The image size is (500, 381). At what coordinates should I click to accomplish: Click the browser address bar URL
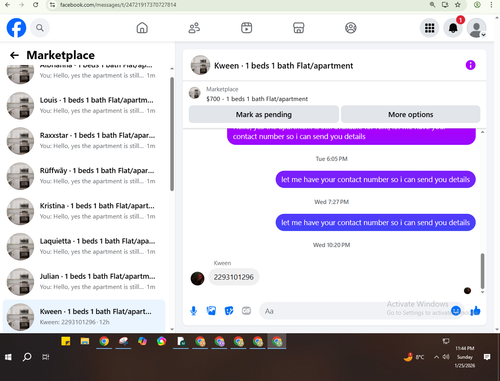point(118,5)
